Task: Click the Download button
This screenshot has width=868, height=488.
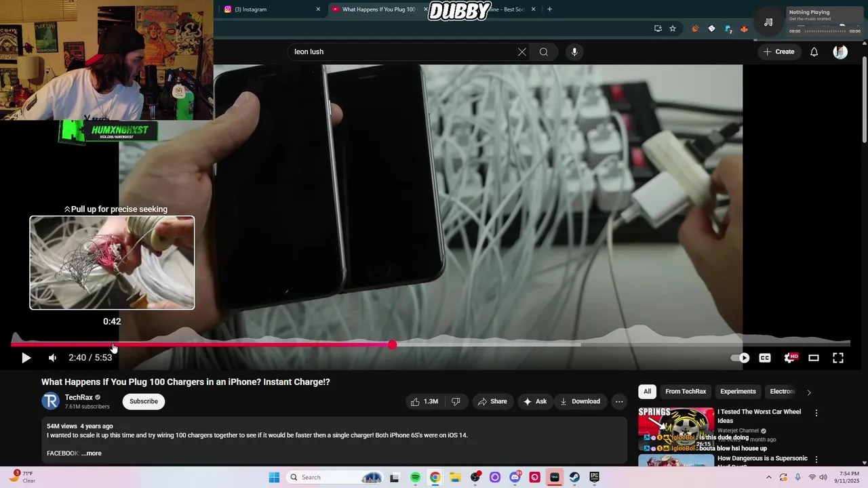Action: pyautogui.click(x=580, y=401)
